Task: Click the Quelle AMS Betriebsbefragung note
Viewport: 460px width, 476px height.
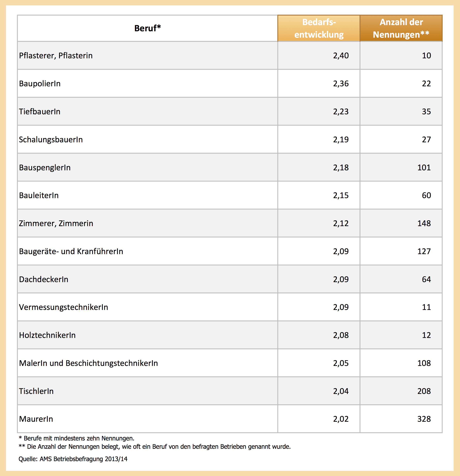Action: (73, 459)
